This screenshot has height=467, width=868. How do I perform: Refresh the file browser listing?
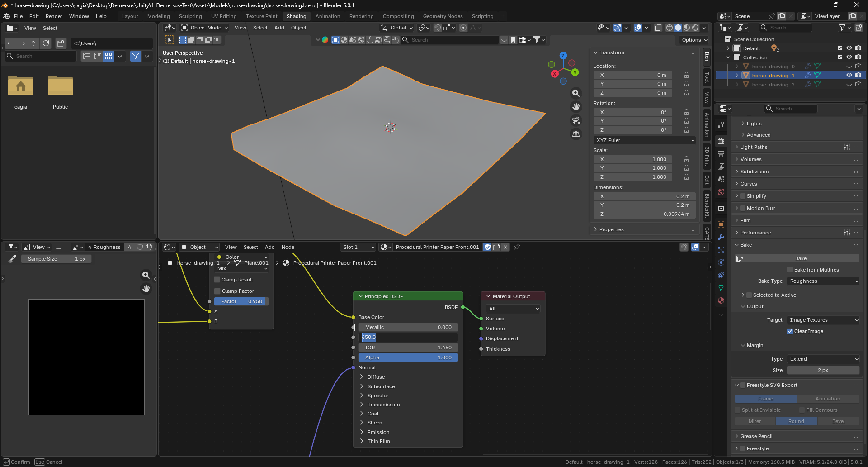click(46, 43)
